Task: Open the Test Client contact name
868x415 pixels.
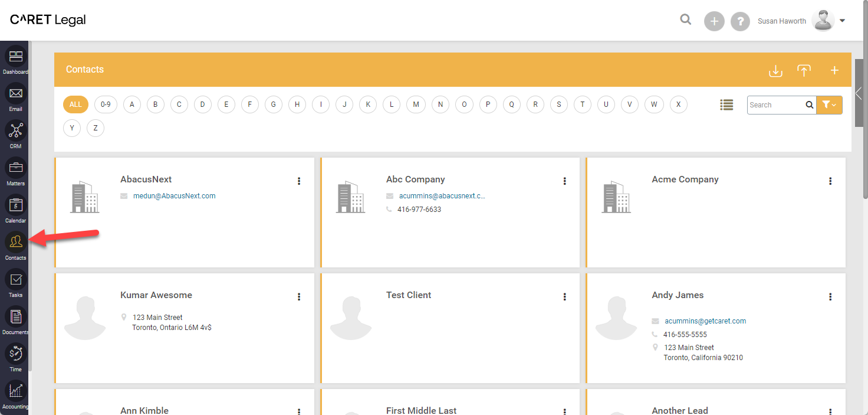Action: [409, 295]
